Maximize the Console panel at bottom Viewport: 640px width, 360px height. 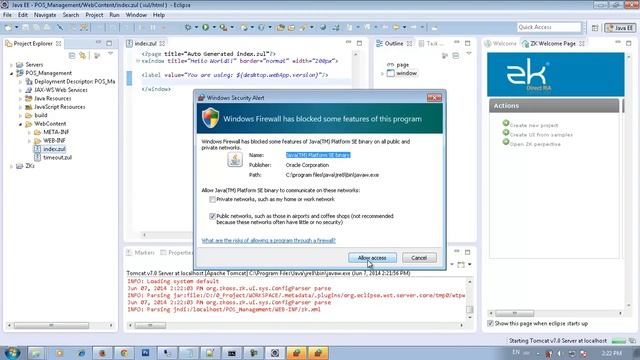tap(468, 252)
